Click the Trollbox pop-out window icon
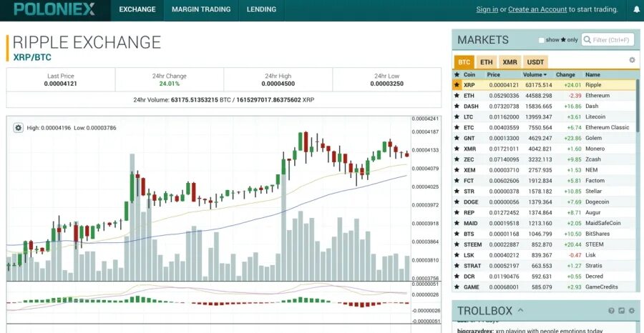Viewport: 644px width, 333px height. click(621, 311)
